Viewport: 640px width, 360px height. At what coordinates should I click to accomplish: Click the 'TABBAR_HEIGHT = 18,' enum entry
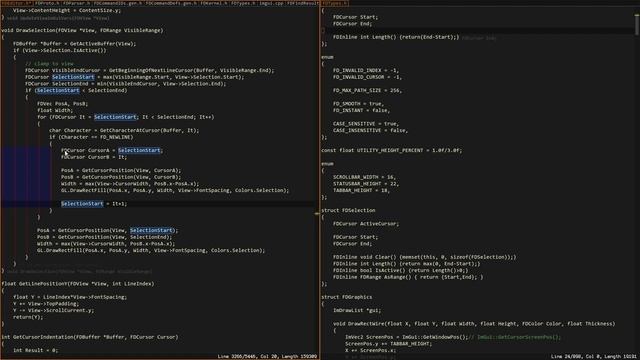pyautogui.click(x=361, y=190)
